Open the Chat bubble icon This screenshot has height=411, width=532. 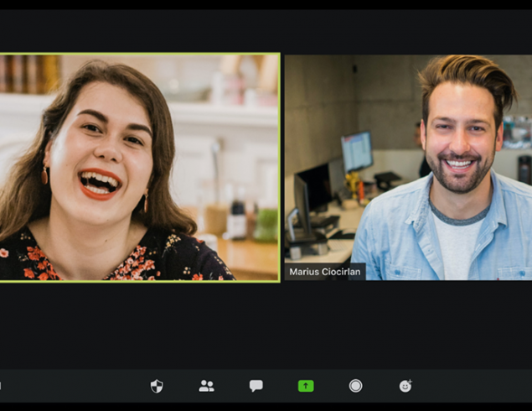click(x=256, y=386)
